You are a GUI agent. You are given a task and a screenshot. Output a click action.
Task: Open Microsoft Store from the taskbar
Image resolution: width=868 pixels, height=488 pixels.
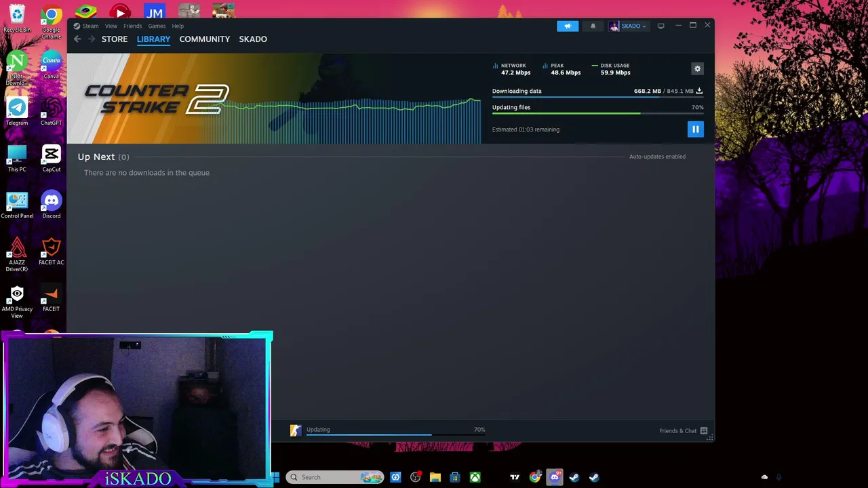pos(455,477)
